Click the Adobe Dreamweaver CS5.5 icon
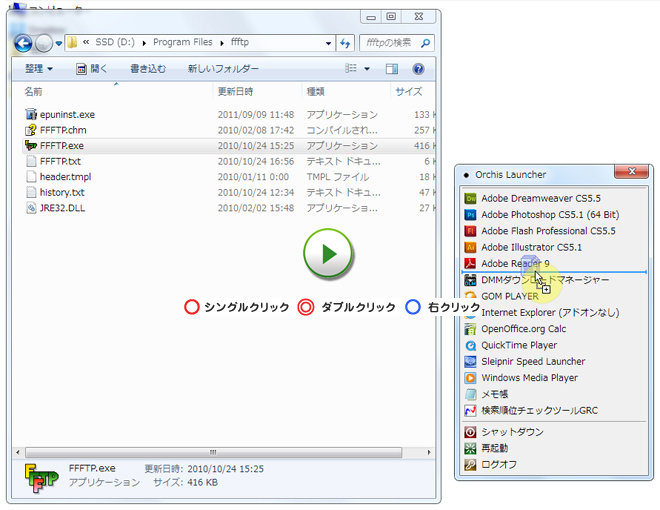The width and height of the screenshot is (660, 510). coord(470,198)
